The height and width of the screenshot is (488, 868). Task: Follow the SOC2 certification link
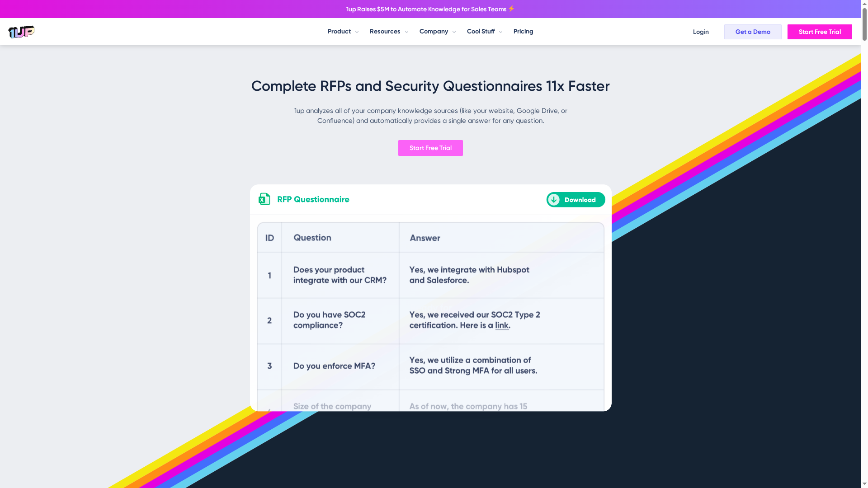502,325
